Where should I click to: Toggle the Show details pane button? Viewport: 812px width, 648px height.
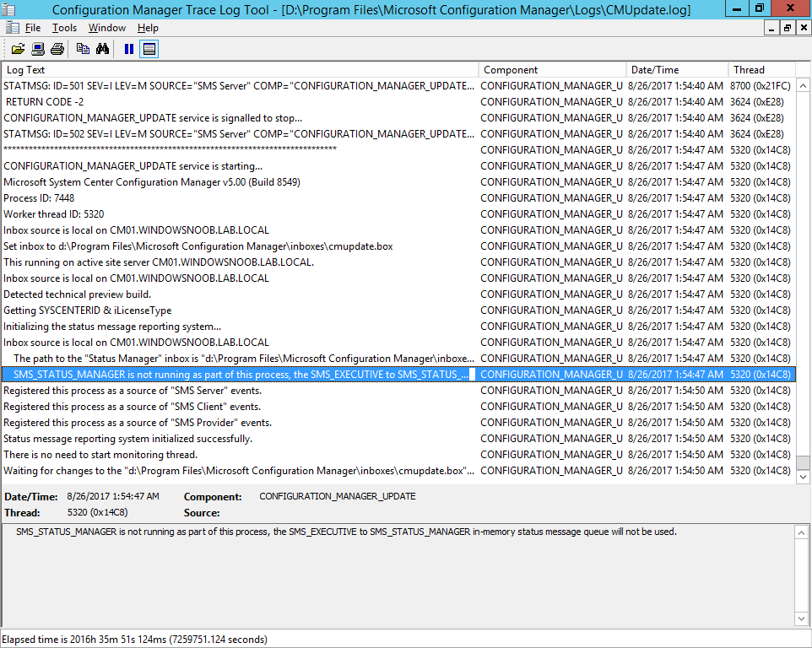click(x=149, y=49)
